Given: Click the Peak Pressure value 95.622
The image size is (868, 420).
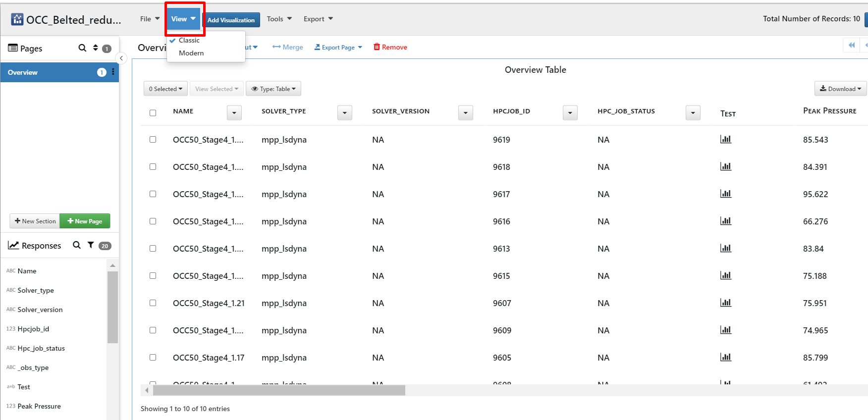Looking at the screenshot, I should [815, 194].
